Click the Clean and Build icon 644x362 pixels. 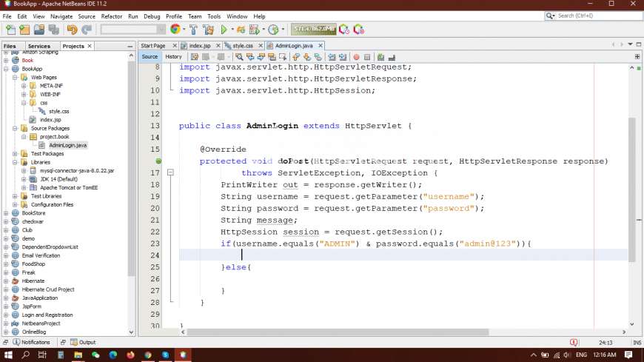point(208,30)
